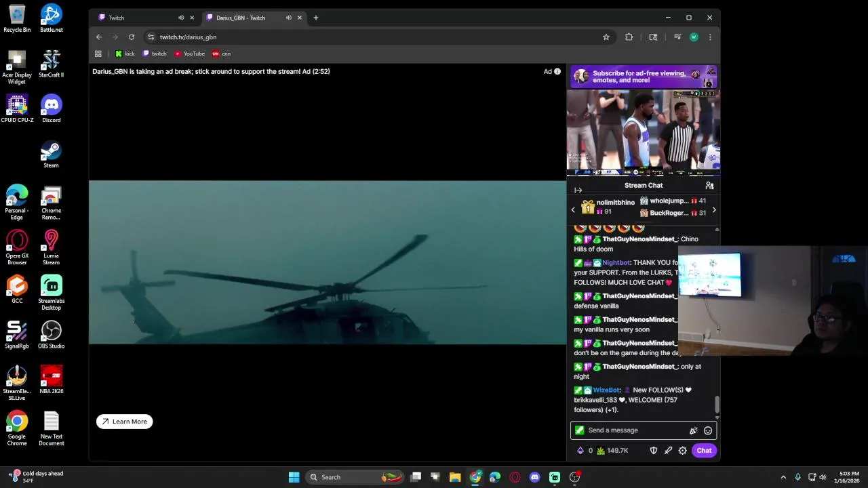Open chat settings gear
The image size is (868, 488).
pos(683,451)
